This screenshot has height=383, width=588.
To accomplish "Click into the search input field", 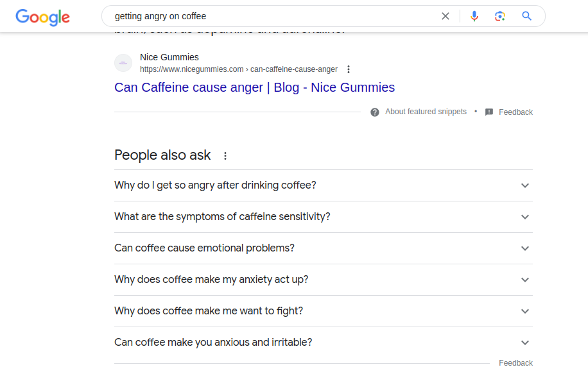I will [x=270, y=16].
